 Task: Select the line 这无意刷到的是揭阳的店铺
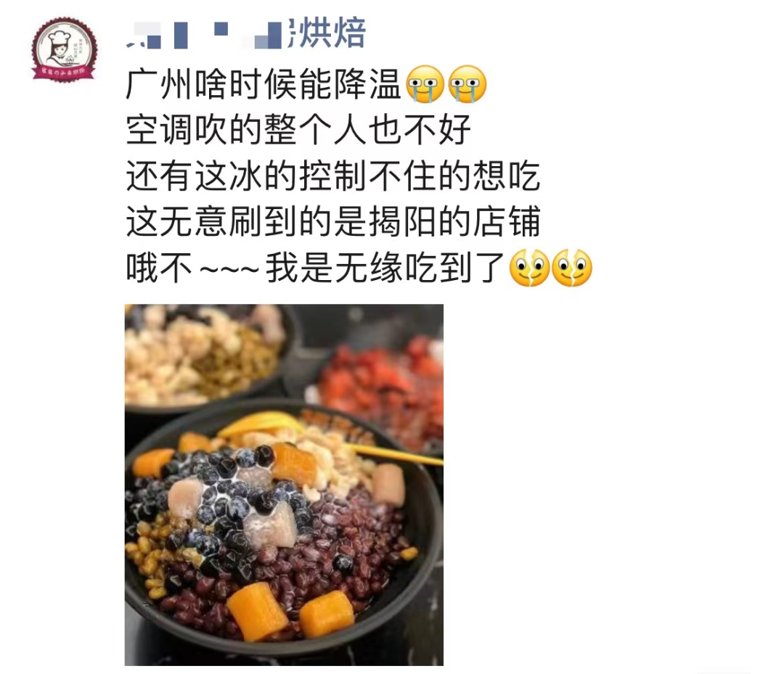(x=333, y=222)
